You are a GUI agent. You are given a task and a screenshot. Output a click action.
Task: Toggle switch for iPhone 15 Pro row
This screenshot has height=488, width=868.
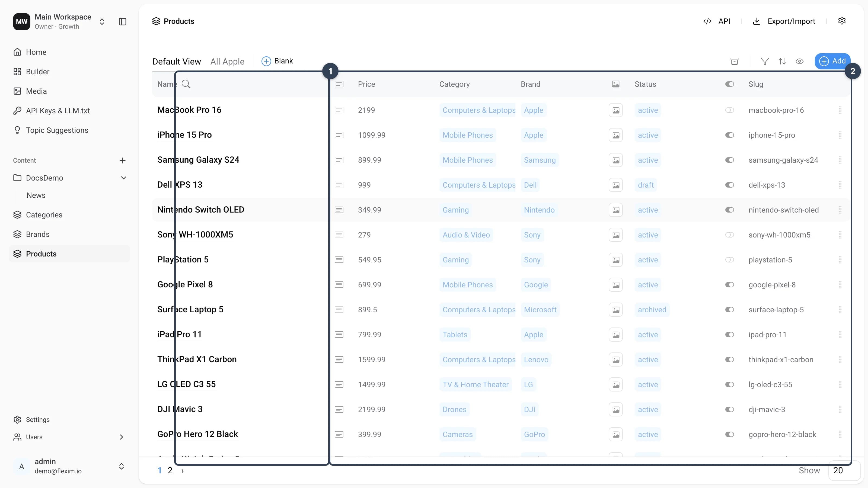pos(729,135)
